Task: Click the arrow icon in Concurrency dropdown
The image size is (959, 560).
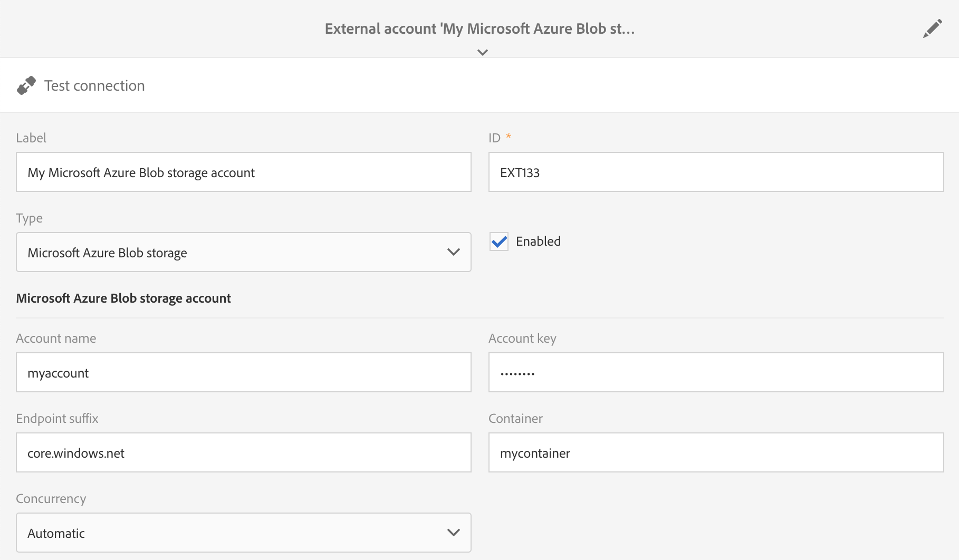Action: 453,533
